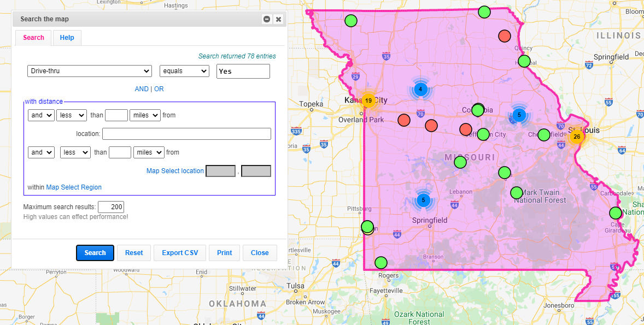
Task: Click the location text input field
Action: coord(186,134)
